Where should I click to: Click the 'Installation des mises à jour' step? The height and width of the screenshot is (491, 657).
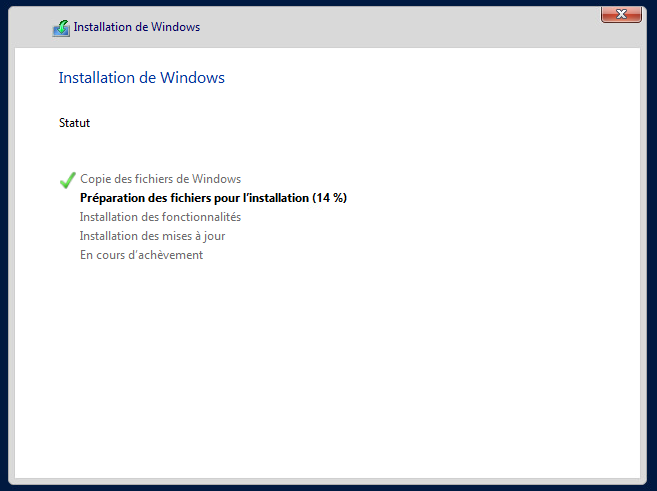click(x=152, y=236)
